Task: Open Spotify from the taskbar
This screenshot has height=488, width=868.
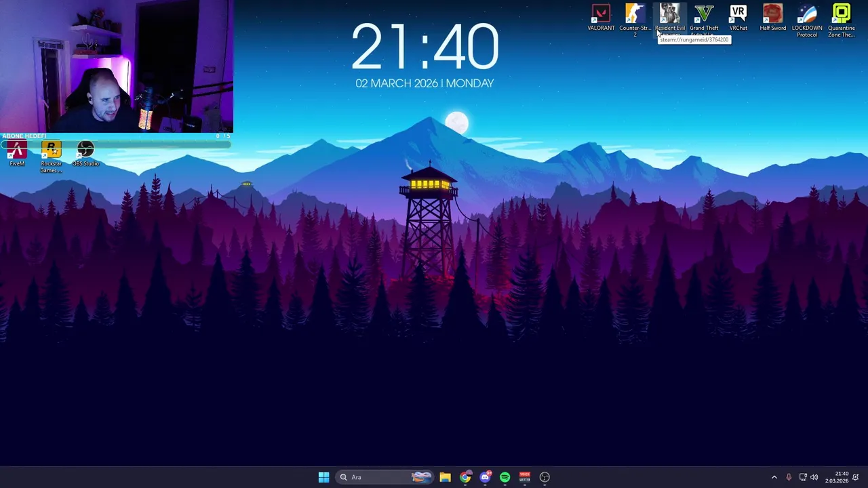Action: [505, 477]
